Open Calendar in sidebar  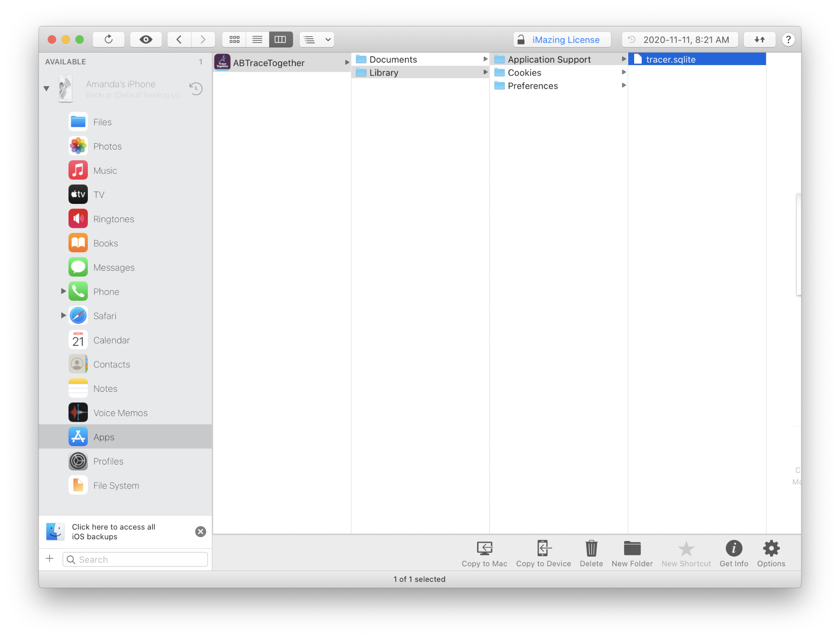tap(125, 340)
